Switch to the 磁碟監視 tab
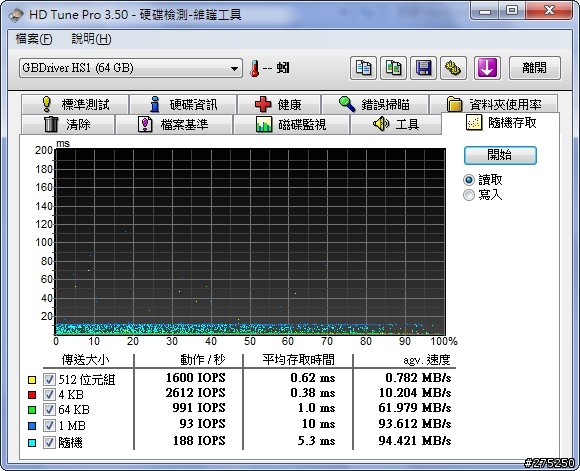The image size is (580, 471). click(x=291, y=124)
